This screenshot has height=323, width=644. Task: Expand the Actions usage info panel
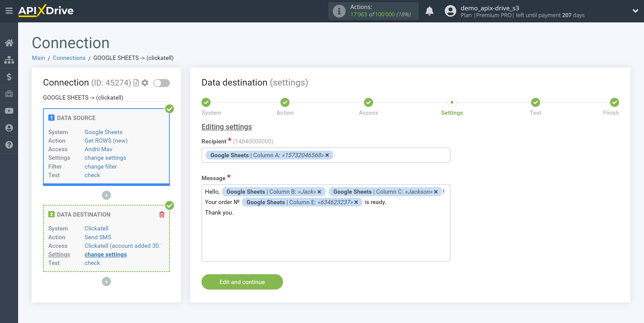pos(339,11)
